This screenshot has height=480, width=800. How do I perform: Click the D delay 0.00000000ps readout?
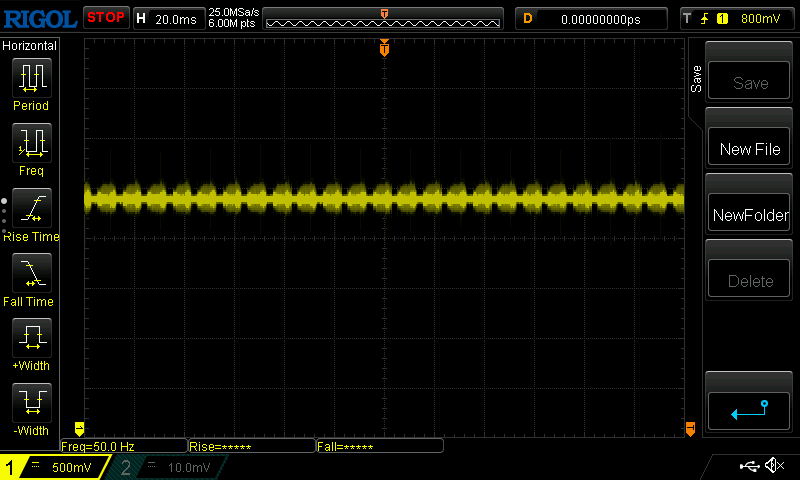pos(591,19)
